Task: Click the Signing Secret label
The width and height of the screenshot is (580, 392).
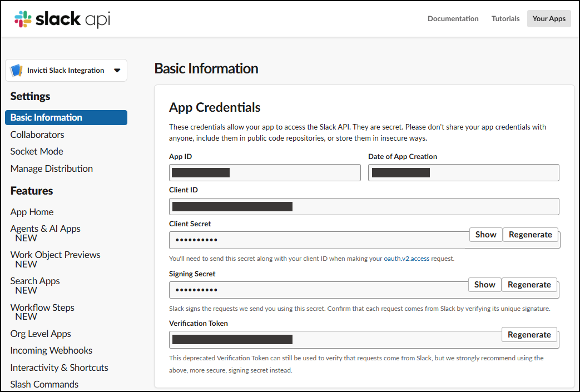Action: pos(192,274)
